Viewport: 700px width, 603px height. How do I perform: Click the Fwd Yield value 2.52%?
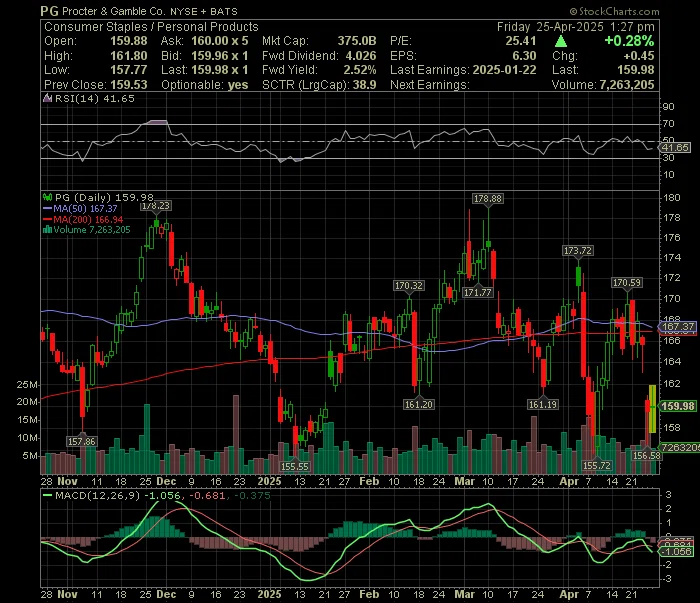point(360,70)
